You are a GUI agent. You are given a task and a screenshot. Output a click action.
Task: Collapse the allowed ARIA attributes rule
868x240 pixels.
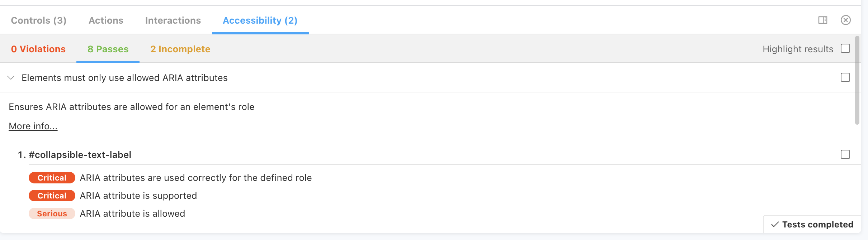click(x=11, y=78)
